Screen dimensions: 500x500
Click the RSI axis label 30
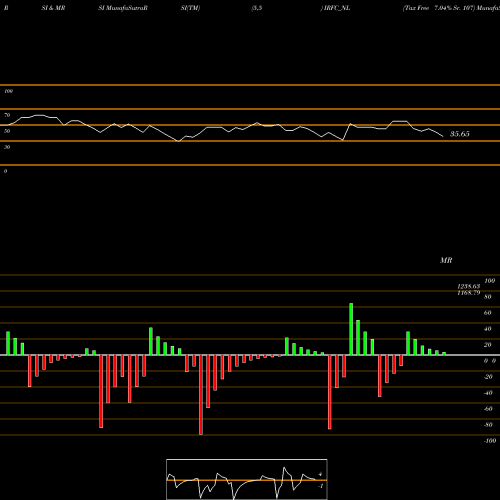[x=7, y=147]
